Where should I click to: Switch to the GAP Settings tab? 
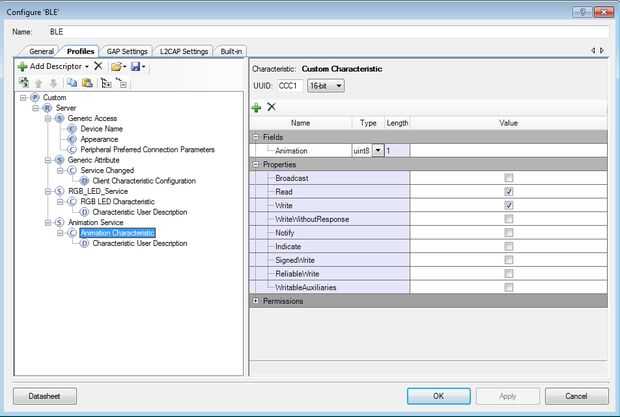coord(127,51)
